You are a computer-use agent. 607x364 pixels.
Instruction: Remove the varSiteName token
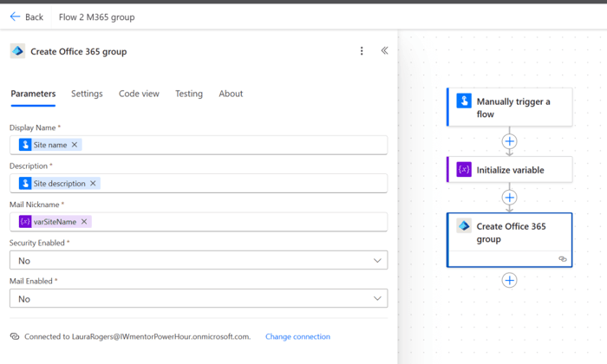[84, 222]
